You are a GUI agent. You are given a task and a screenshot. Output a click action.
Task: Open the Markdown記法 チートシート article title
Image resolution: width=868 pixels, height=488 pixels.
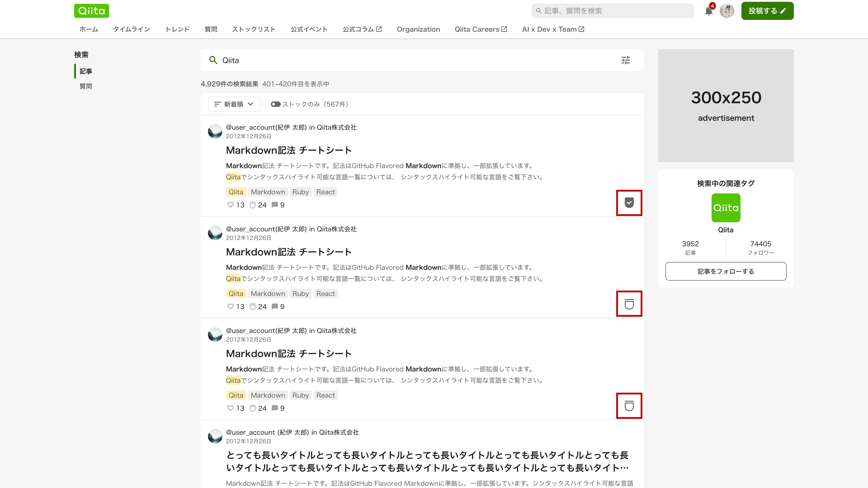click(x=289, y=150)
